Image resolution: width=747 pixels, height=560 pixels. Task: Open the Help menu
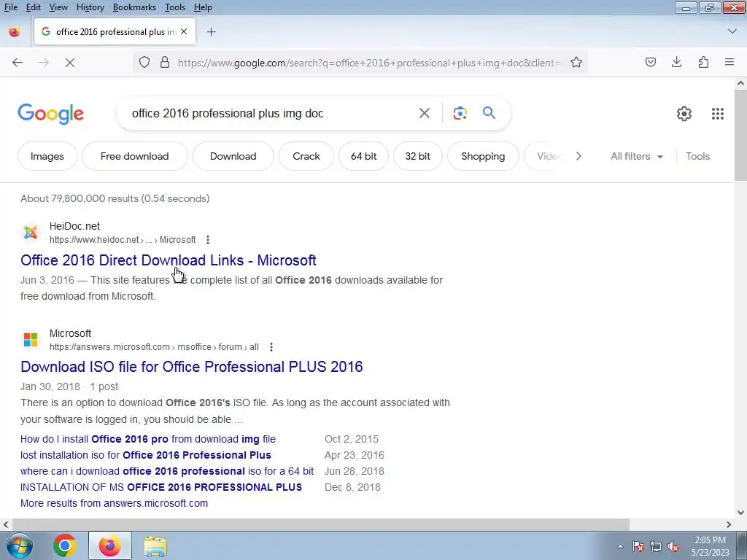click(x=203, y=7)
